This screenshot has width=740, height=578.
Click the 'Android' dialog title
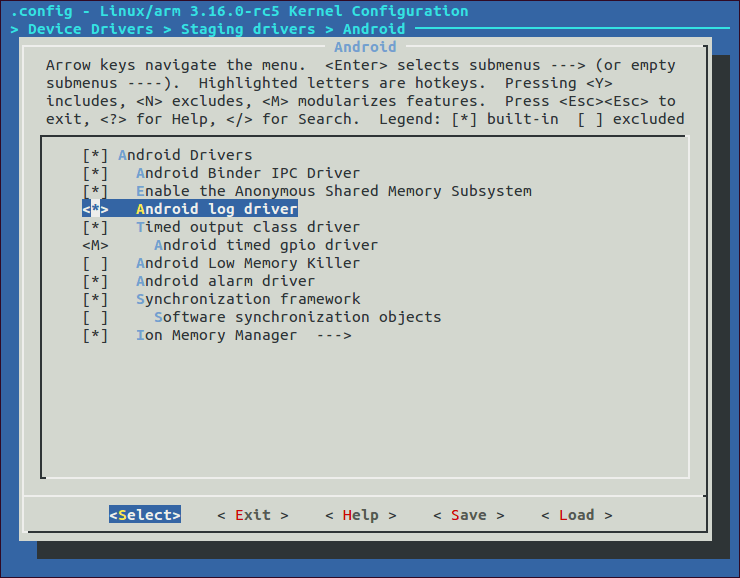(x=365, y=47)
